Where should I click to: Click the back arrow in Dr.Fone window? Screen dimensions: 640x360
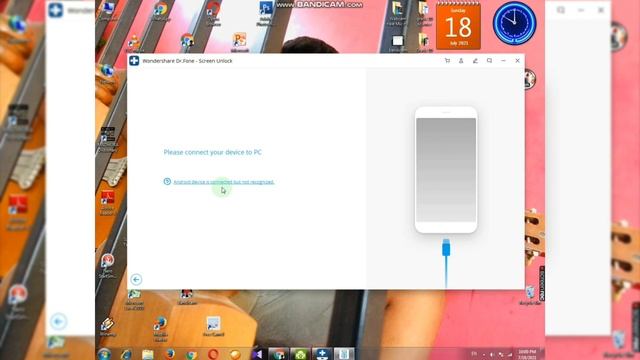[x=136, y=280]
